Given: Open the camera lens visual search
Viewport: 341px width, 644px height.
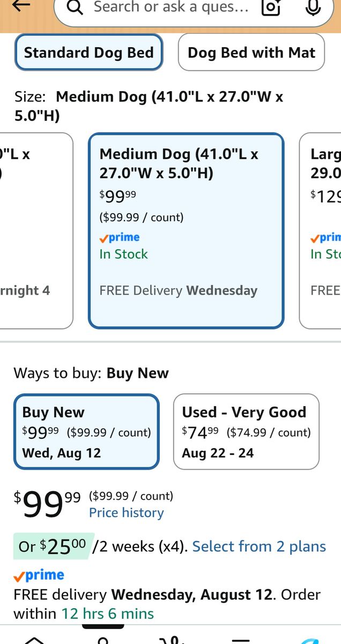Looking at the screenshot, I should (x=271, y=7).
